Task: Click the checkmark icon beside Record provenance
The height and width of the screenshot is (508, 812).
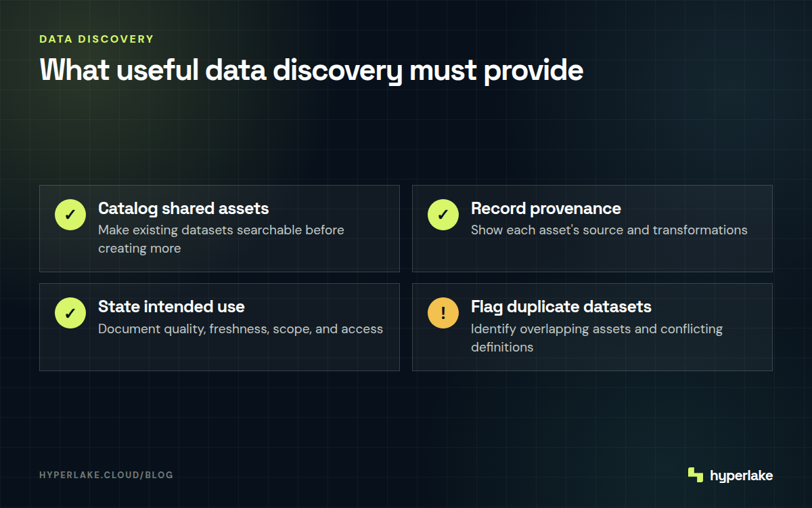Action: click(443, 215)
